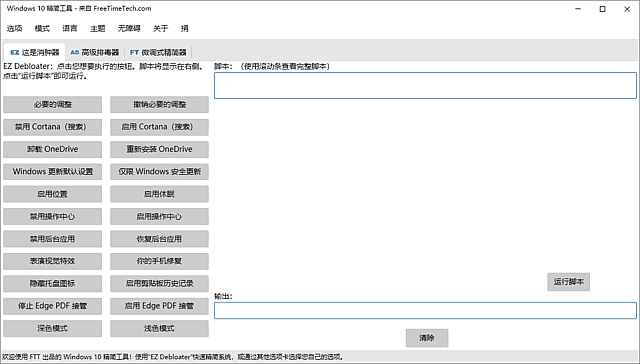Open the 关于 menu

point(160,29)
